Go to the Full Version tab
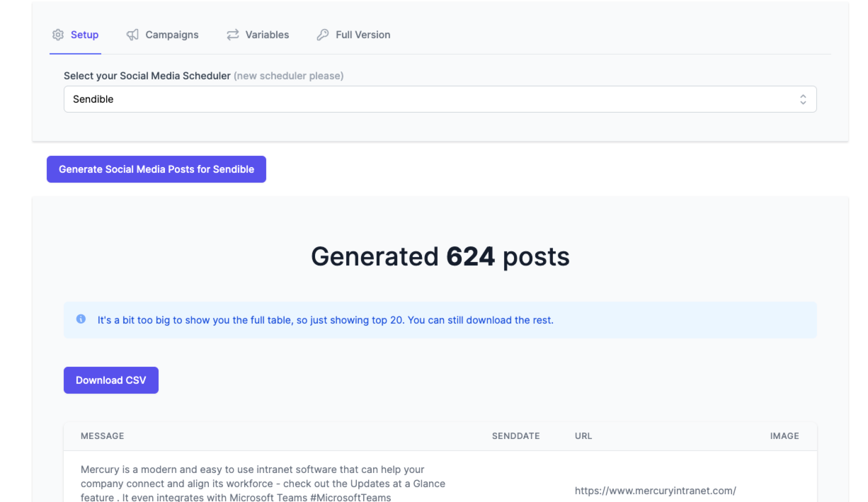 pos(362,35)
